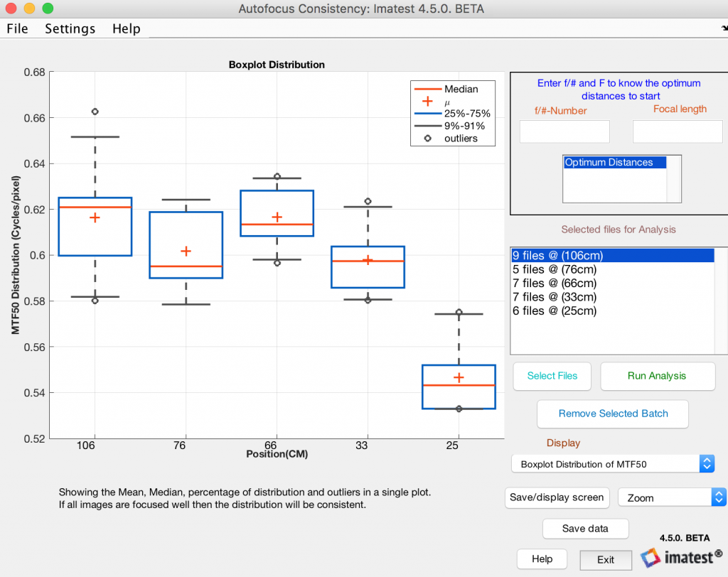Click the 9%-91% legend entry
This screenshot has width=728, height=577.
(x=449, y=126)
